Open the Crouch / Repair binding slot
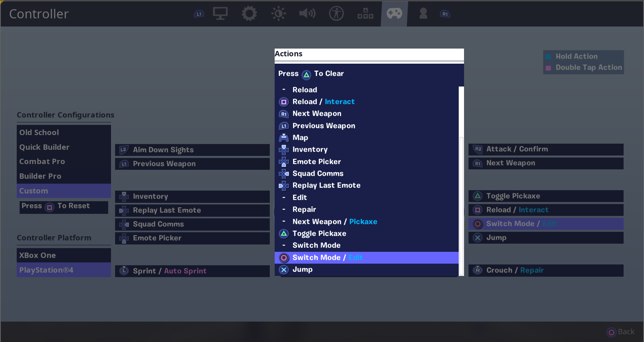The width and height of the screenshot is (644, 342). coord(546,270)
